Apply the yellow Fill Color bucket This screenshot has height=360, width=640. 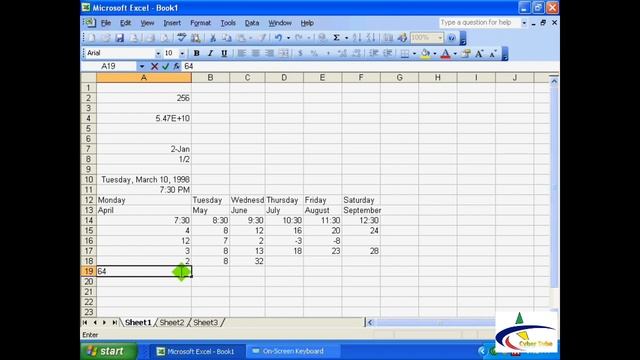click(x=425, y=53)
